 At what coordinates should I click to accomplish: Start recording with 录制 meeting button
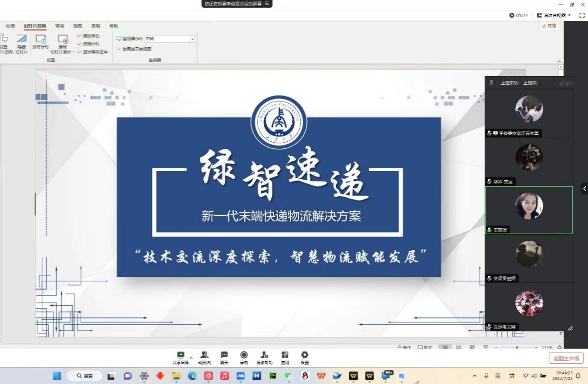[244, 355]
